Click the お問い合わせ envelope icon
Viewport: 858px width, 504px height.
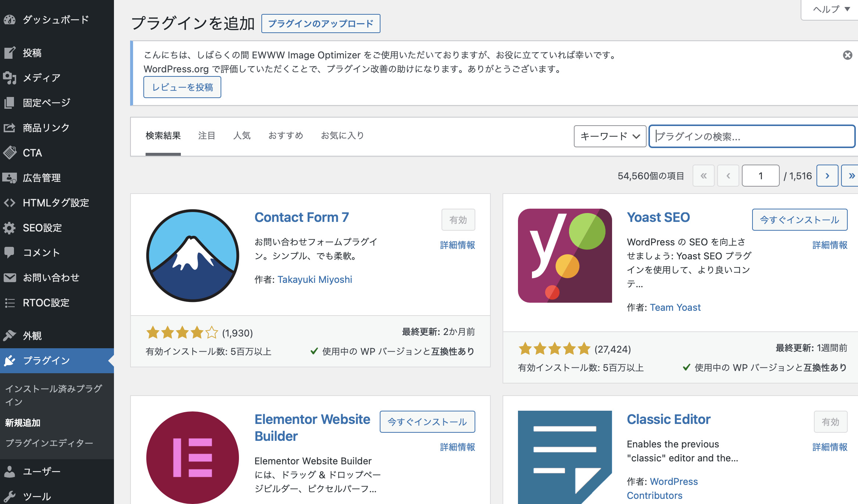[10, 278]
